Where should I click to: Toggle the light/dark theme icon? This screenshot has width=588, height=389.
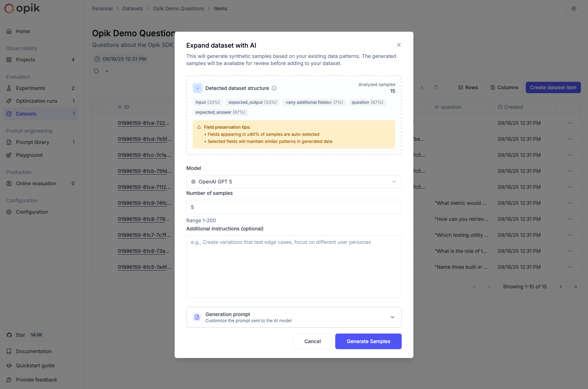(573, 9)
